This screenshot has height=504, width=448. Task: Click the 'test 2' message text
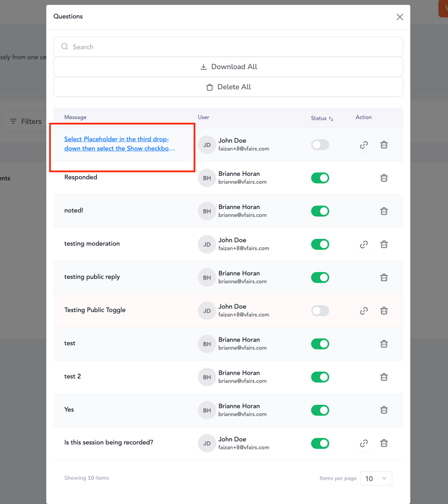click(72, 376)
